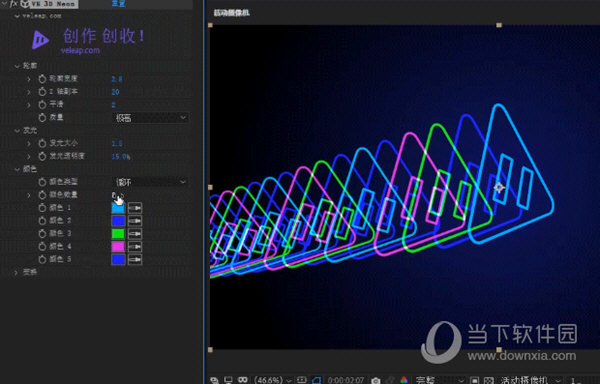Collapse the 轮廓 group
The height and width of the screenshot is (384, 600).
tap(17, 66)
